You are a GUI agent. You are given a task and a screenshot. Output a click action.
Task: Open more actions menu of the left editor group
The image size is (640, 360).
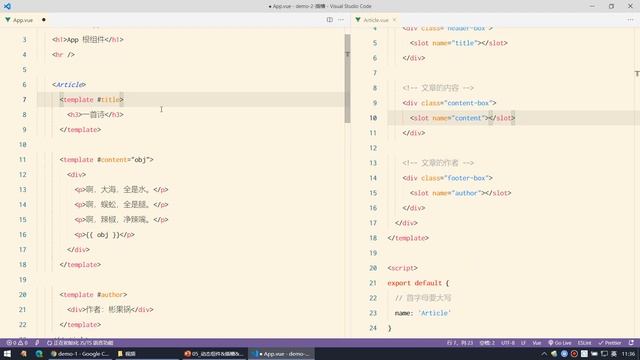point(341,20)
